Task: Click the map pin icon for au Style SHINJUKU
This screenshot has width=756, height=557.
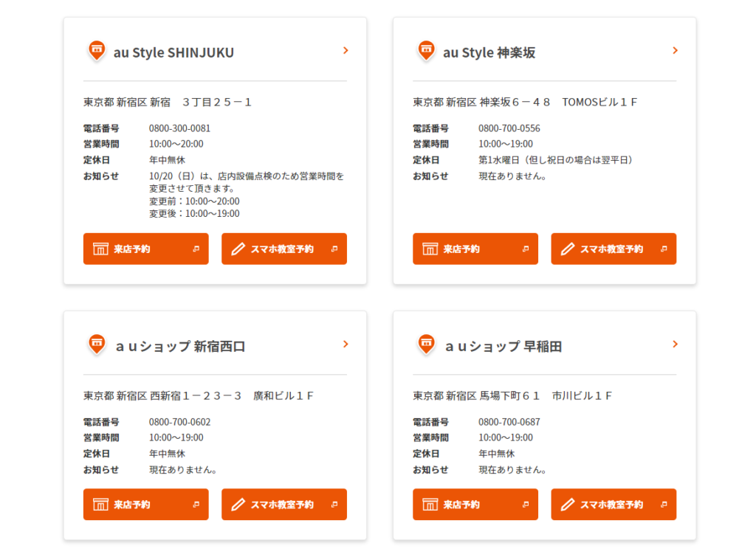Action: pyautogui.click(x=97, y=51)
